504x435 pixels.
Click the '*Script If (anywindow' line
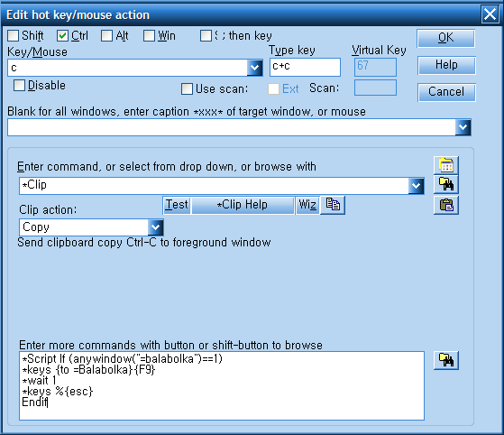click(122, 358)
